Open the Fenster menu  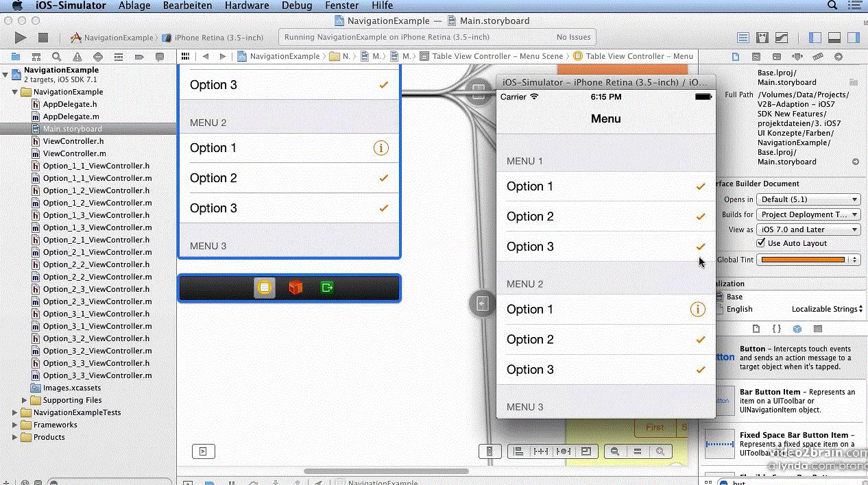(x=342, y=5)
